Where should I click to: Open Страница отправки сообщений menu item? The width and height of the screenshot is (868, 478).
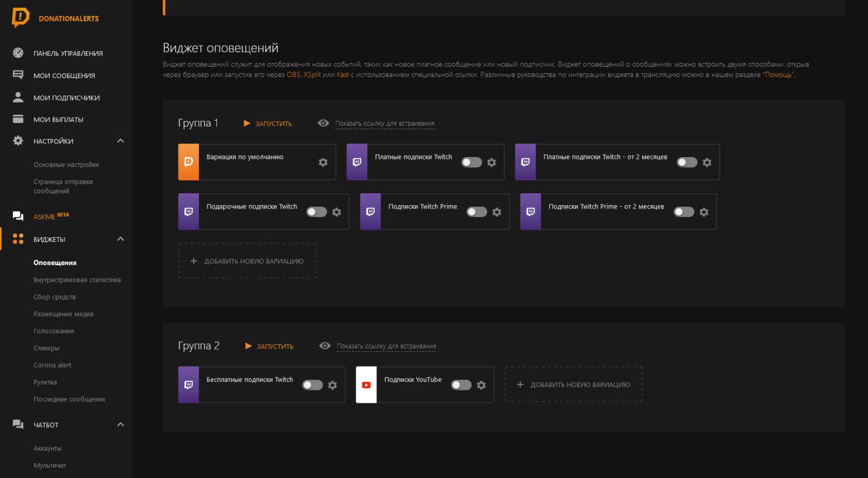tap(63, 186)
